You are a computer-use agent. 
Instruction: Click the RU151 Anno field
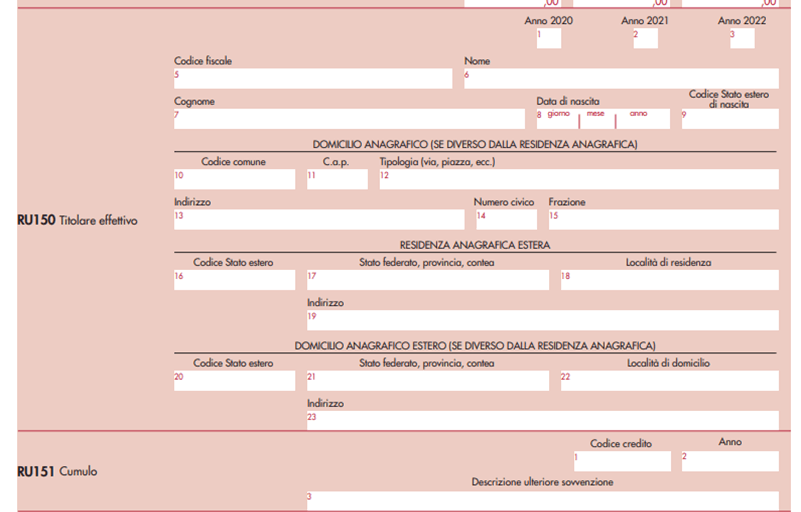729,461
